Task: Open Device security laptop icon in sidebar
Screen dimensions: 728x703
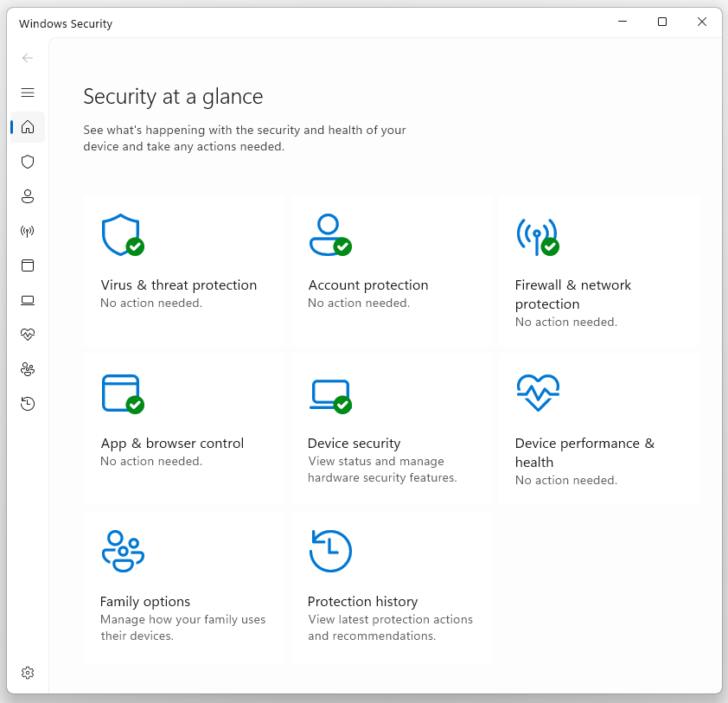Action: 28,300
